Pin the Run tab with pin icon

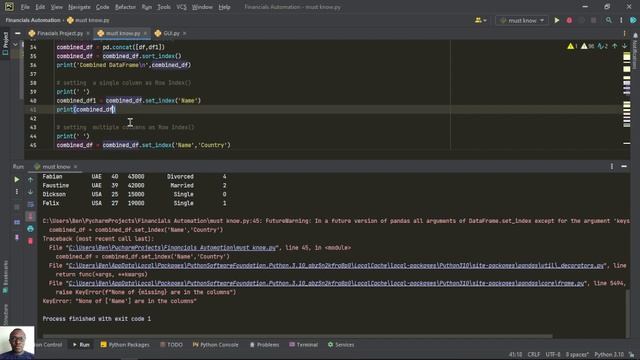(x=17, y=237)
